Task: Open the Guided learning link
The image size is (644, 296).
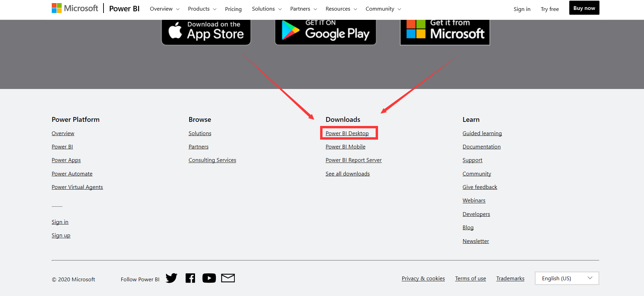Action: pos(482,133)
